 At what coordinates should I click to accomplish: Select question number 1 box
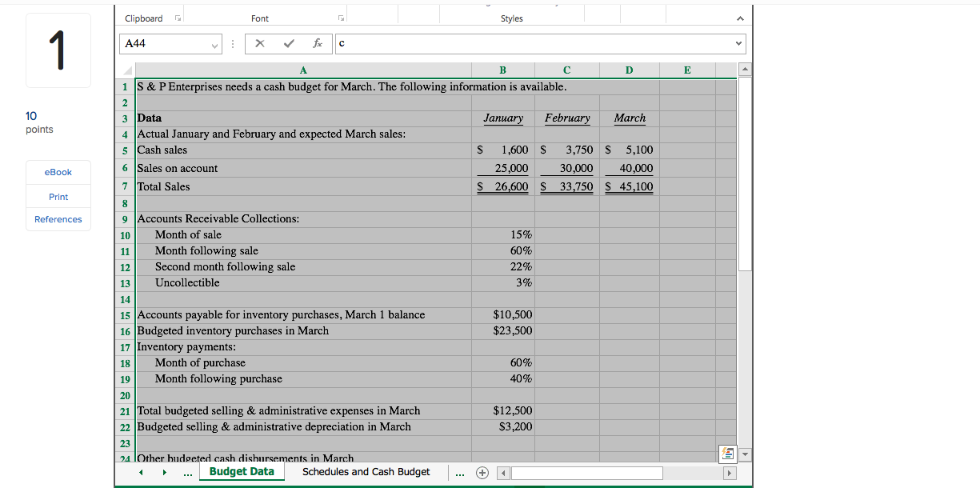click(58, 50)
